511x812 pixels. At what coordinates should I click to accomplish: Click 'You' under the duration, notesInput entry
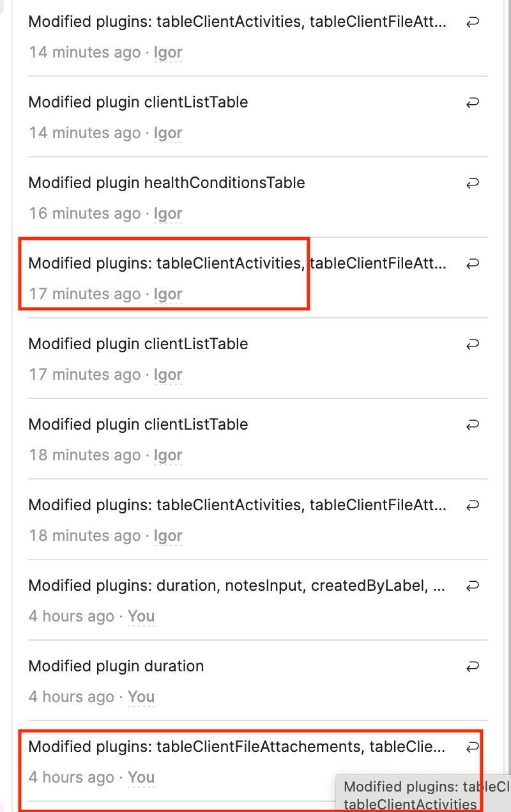point(141,616)
